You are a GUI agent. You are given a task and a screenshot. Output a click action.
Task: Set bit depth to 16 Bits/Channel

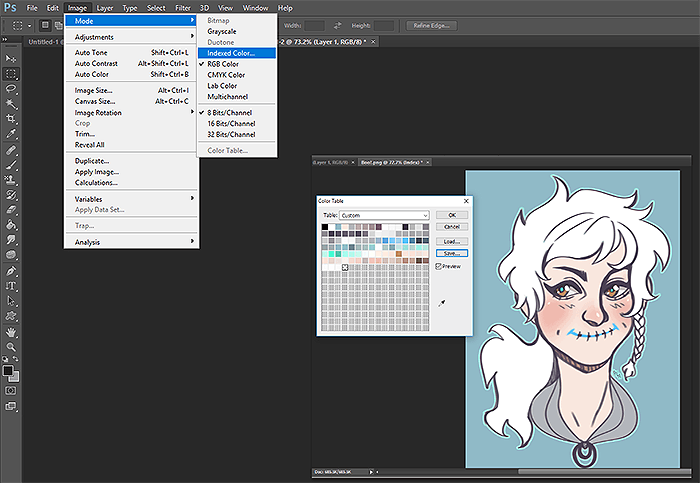(231, 123)
